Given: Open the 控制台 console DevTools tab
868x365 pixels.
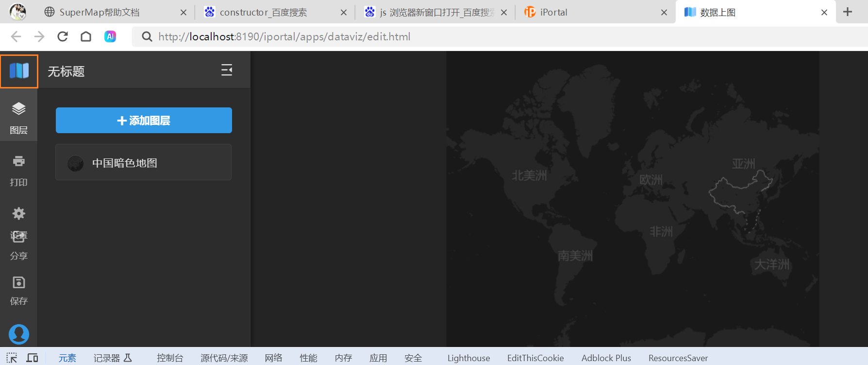Looking at the screenshot, I should pos(170,358).
